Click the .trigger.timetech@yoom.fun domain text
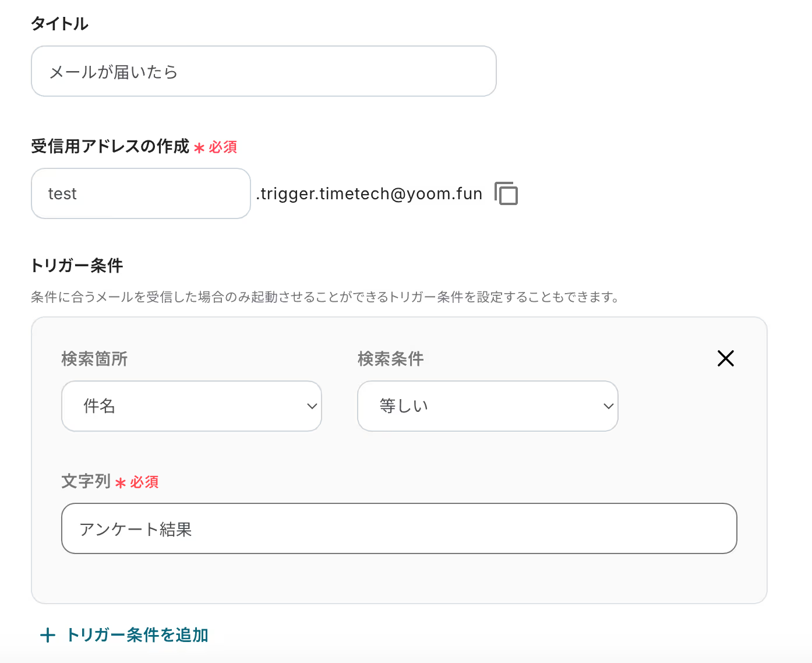This screenshot has width=812, height=663. coord(369,193)
